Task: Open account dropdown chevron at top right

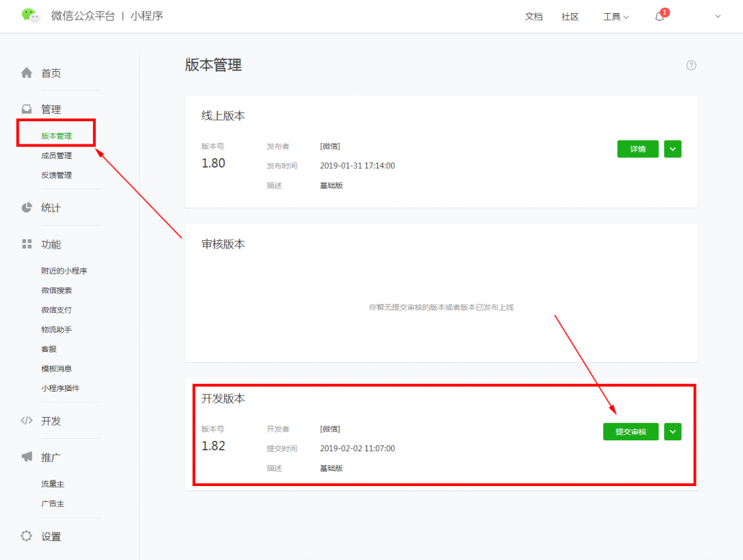Action: pyautogui.click(x=718, y=16)
